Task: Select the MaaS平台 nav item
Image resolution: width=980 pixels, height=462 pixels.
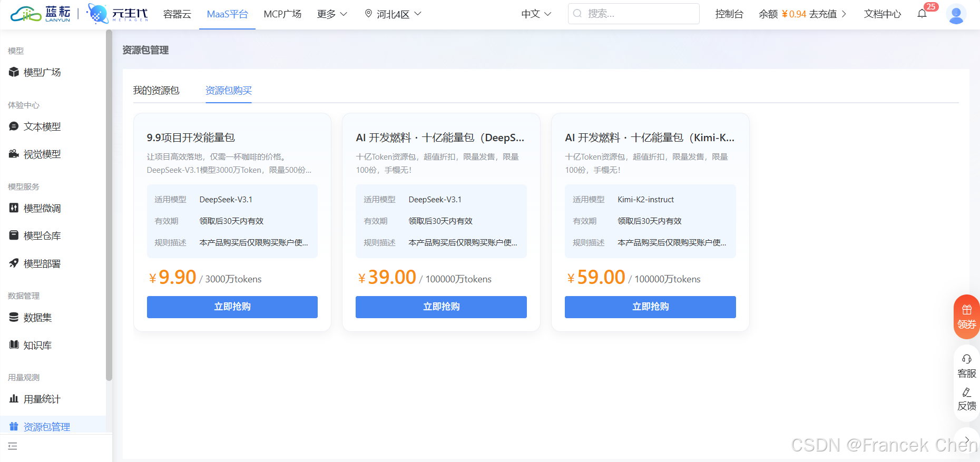Action: pyautogui.click(x=227, y=14)
